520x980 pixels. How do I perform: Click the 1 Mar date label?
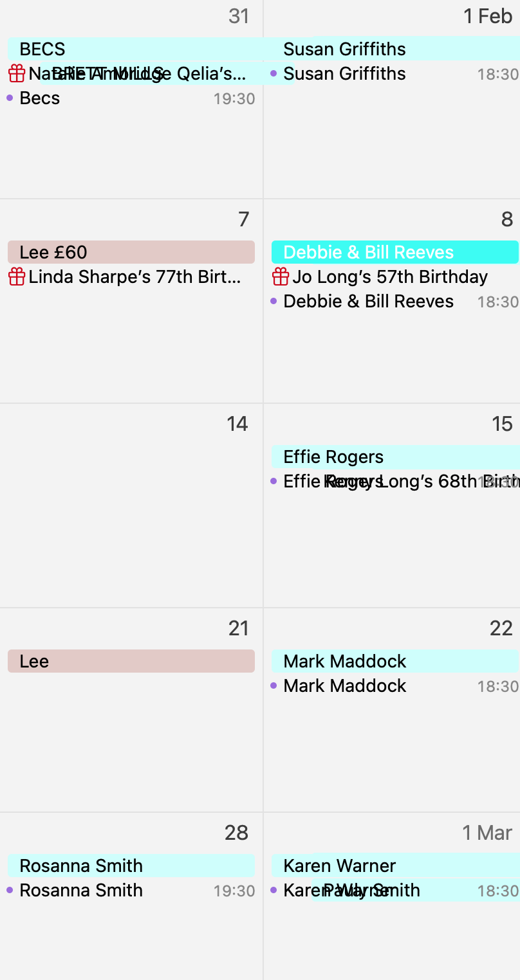pyautogui.click(x=487, y=833)
